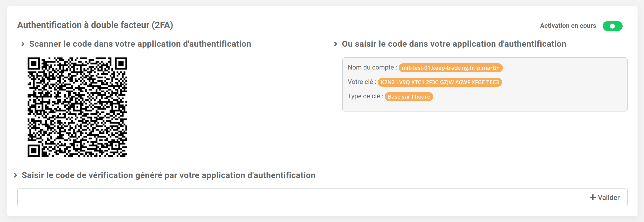
Task: Click 'Saisir le code de vérification' heading text
Action: click(168, 175)
